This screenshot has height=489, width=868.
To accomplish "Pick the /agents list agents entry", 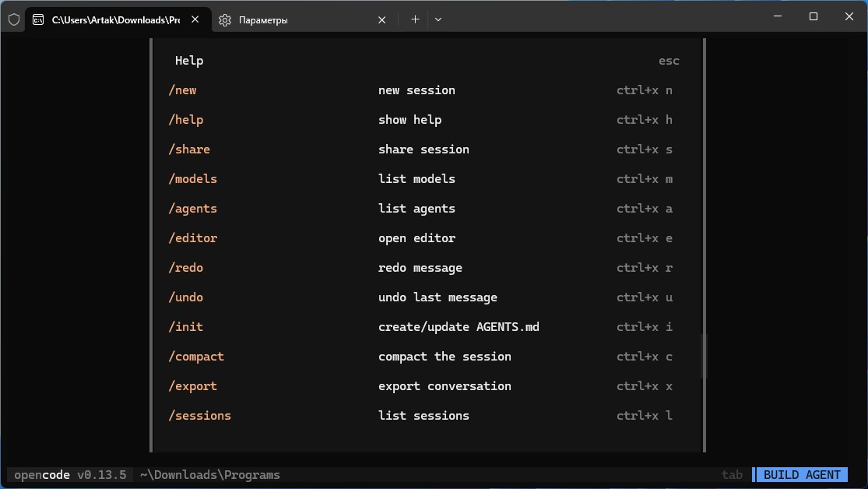I will 193,209.
